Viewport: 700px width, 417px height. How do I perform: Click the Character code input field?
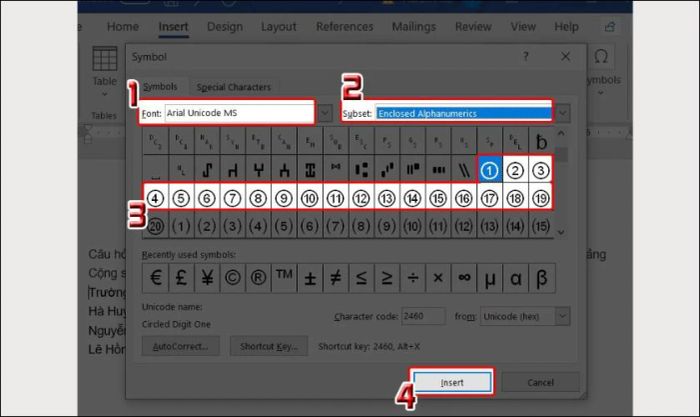(423, 316)
